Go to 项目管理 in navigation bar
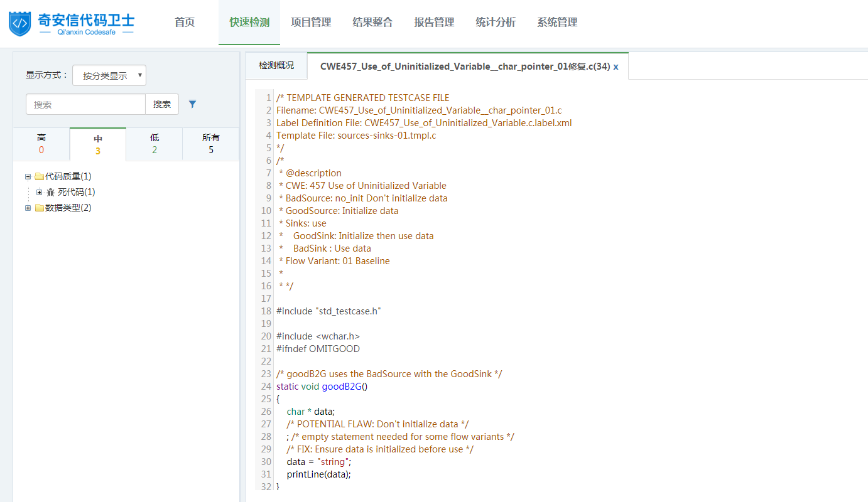 pos(311,23)
